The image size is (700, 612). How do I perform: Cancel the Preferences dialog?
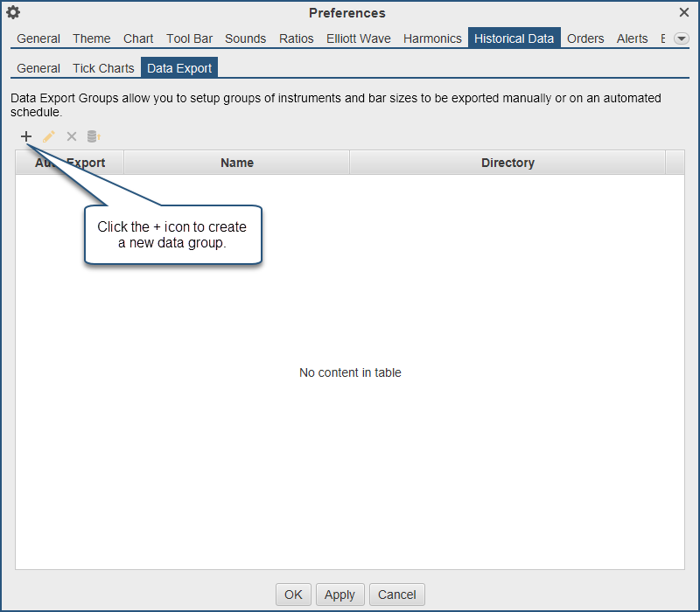pos(396,595)
